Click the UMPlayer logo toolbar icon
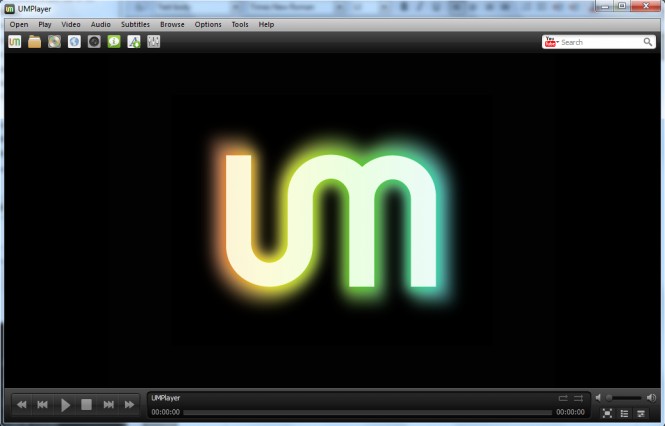The image size is (665, 426). click(14, 42)
